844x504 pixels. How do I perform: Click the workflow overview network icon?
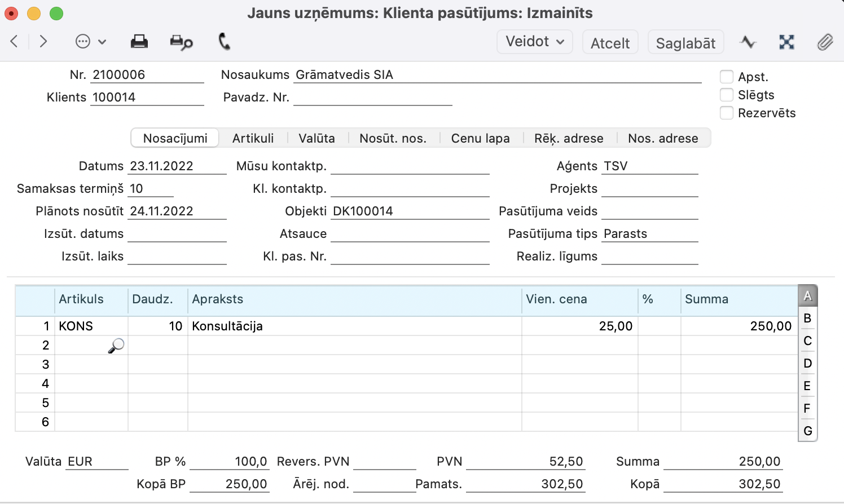point(786,42)
